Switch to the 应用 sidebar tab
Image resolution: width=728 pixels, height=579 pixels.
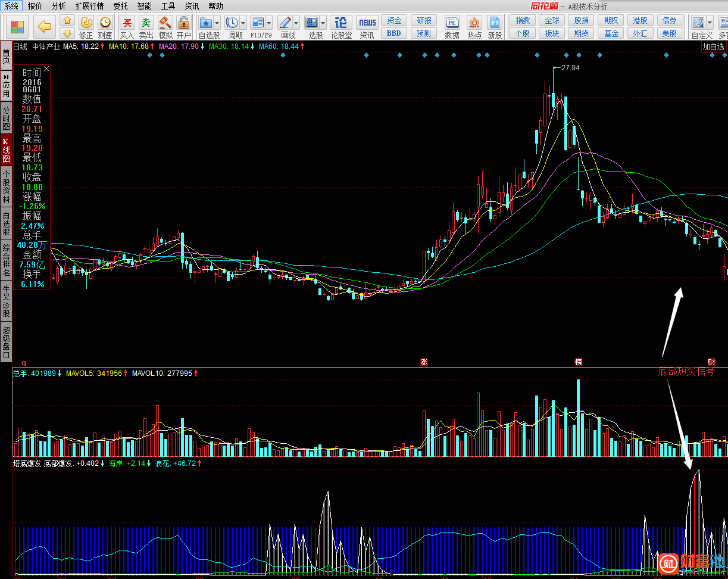(6, 86)
